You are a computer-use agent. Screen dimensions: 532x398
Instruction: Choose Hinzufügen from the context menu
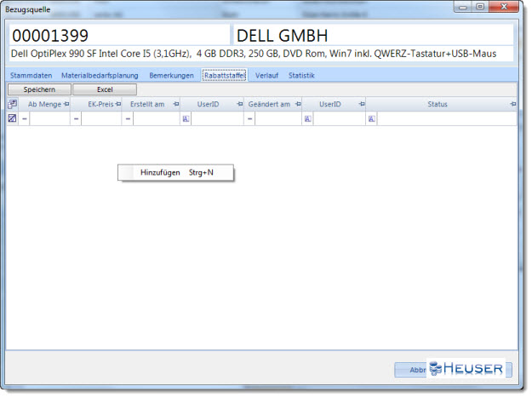(x=175, y=172)
